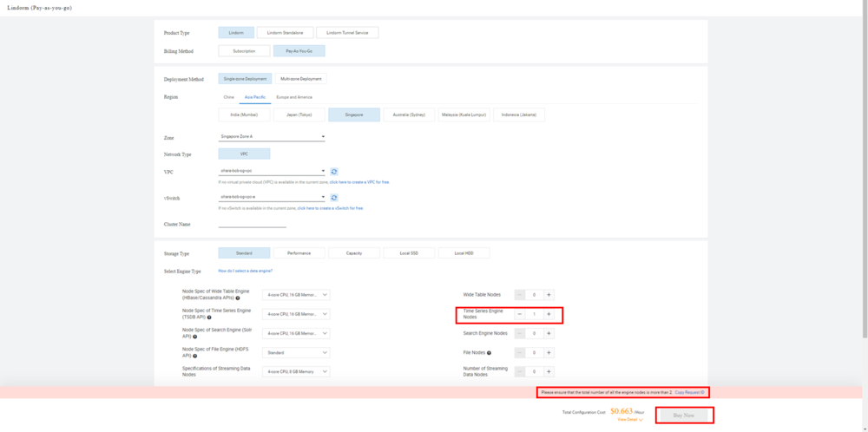This screenshot has width=868, height=432.
Task: Open help tooltip for Search Engine spec
Action: pyautogui.click(x=194, y=337)
